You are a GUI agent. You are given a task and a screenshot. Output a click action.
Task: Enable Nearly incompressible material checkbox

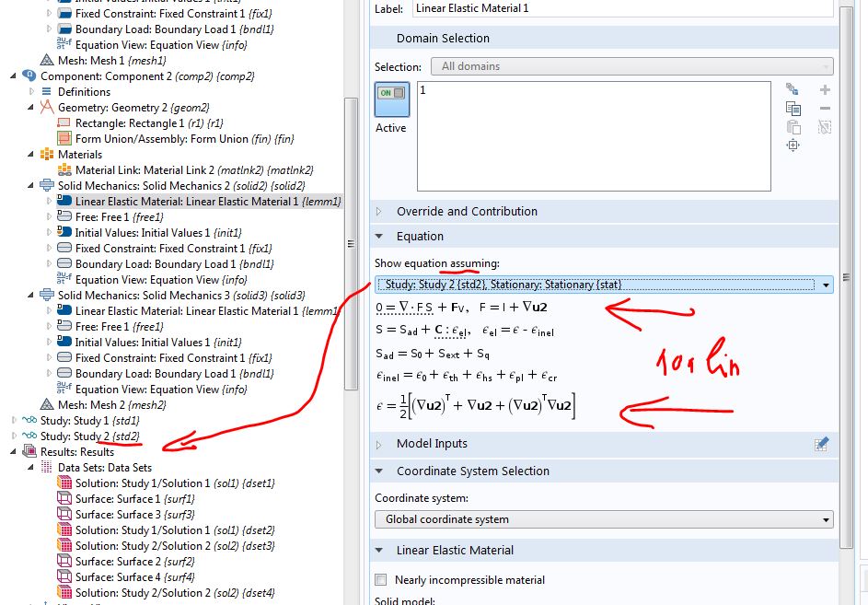pos(381,580)
